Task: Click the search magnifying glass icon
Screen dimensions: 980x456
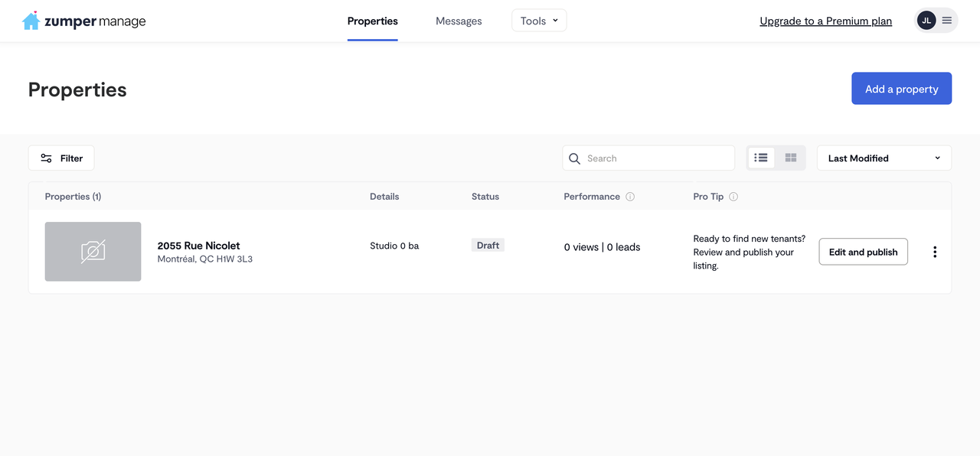Action: (x=575, y=158)
